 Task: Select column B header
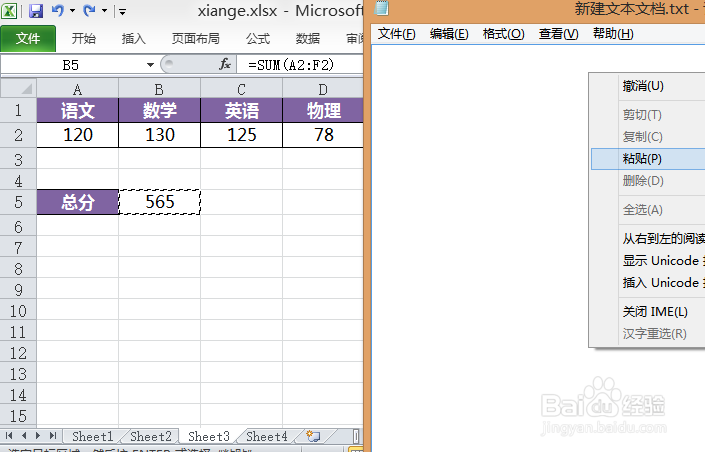pos(159,89)
